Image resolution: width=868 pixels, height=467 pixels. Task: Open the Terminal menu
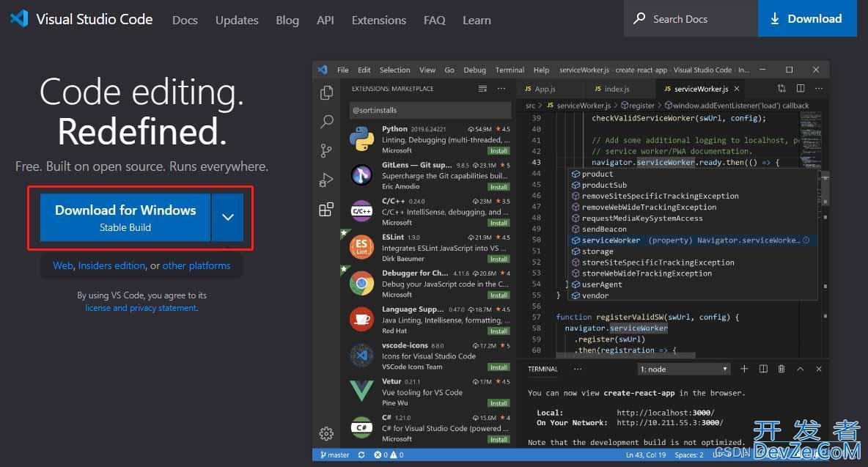[x=510, y=70]
